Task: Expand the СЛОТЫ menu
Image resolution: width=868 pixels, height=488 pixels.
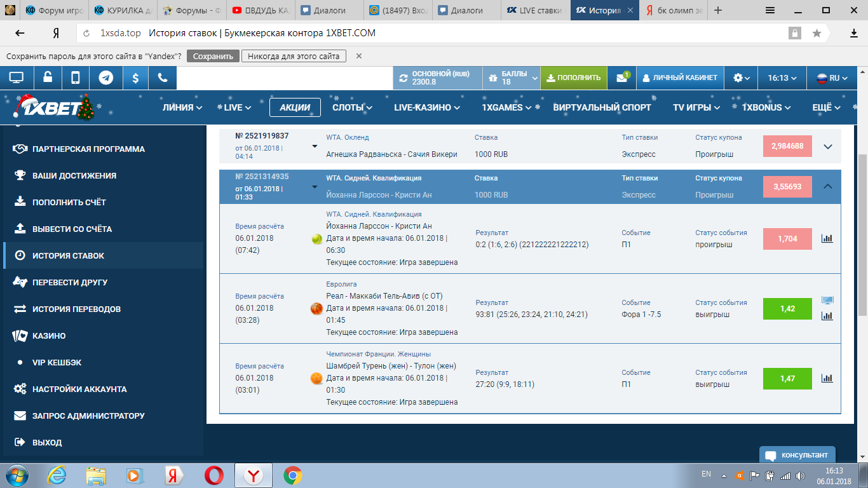Action: [x=352, y=107]
